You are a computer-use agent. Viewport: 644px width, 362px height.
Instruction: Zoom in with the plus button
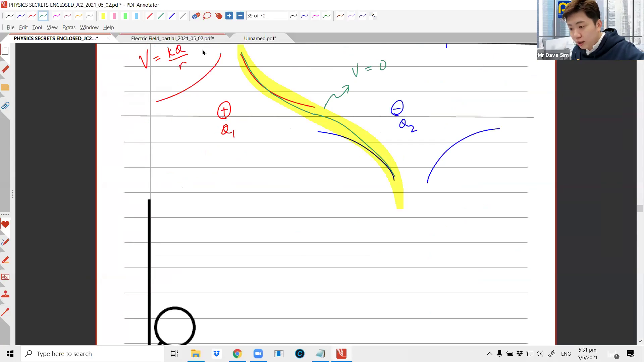pos(229,15)
